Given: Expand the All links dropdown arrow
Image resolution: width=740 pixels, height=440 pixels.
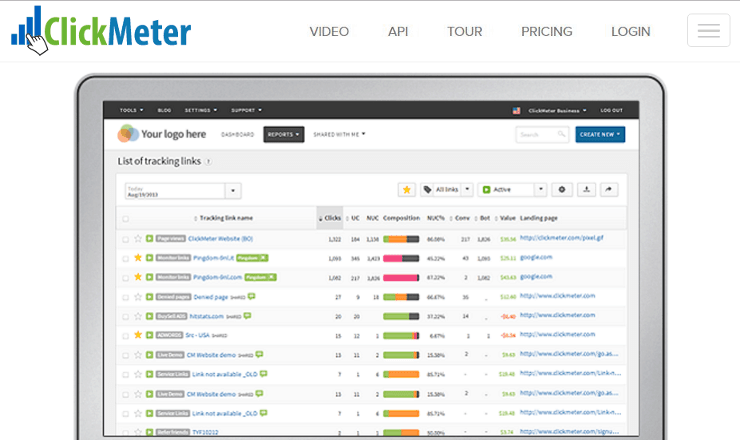Looking at the screenshot, I should (x=467, y=189).
